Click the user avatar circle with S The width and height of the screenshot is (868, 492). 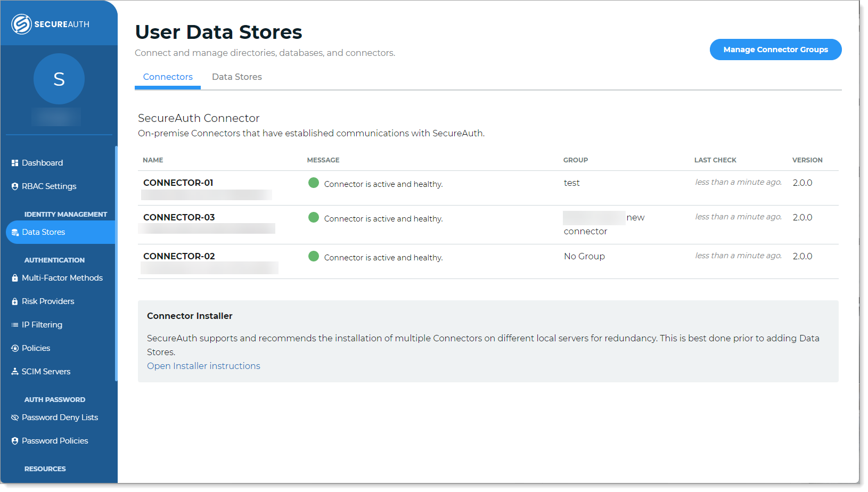(59, 79)
